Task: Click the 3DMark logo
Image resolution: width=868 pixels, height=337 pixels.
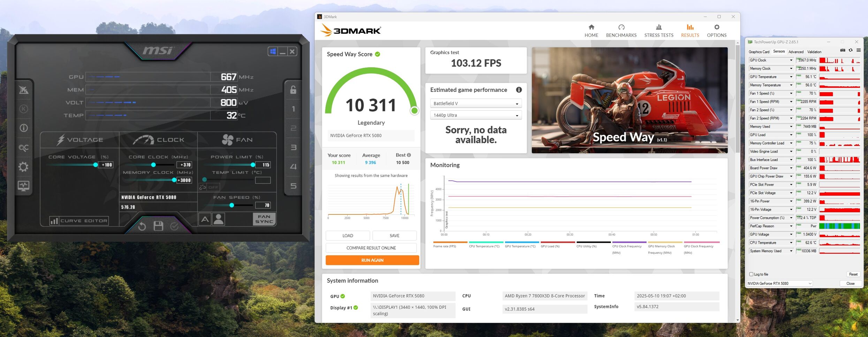Action: pos(351,30)
